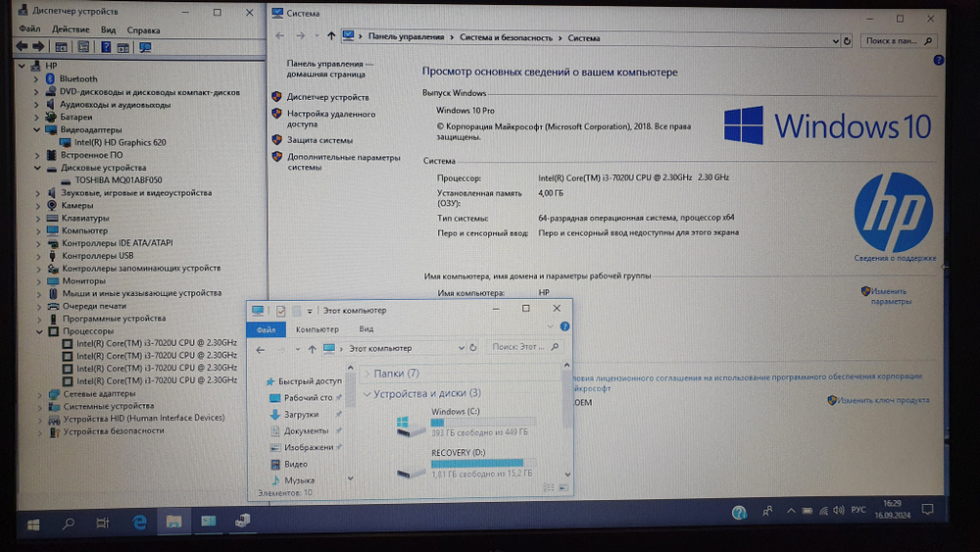Image resolution: width=980 pixels, height=552 pixels.
Task: Open Windows Start menu
Action: [33, 524]
